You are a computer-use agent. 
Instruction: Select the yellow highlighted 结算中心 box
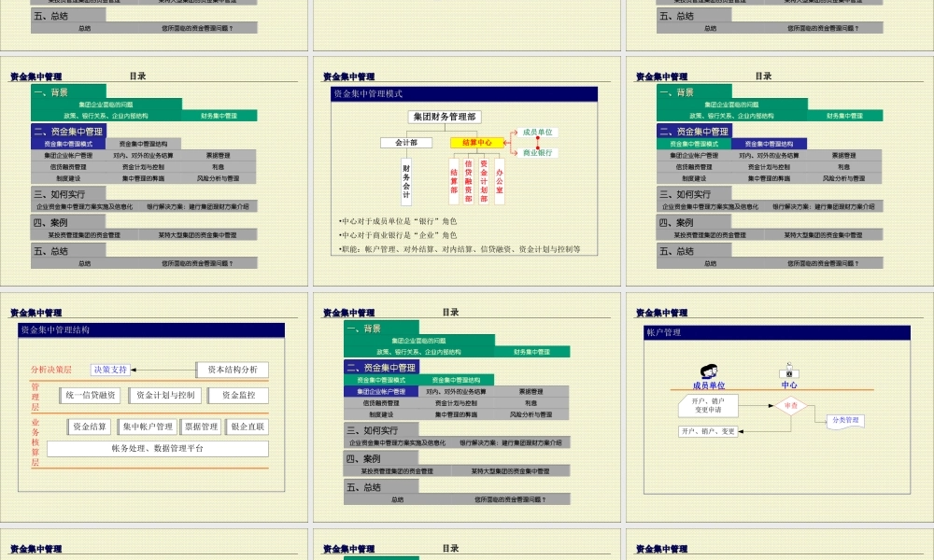[477, 143]
